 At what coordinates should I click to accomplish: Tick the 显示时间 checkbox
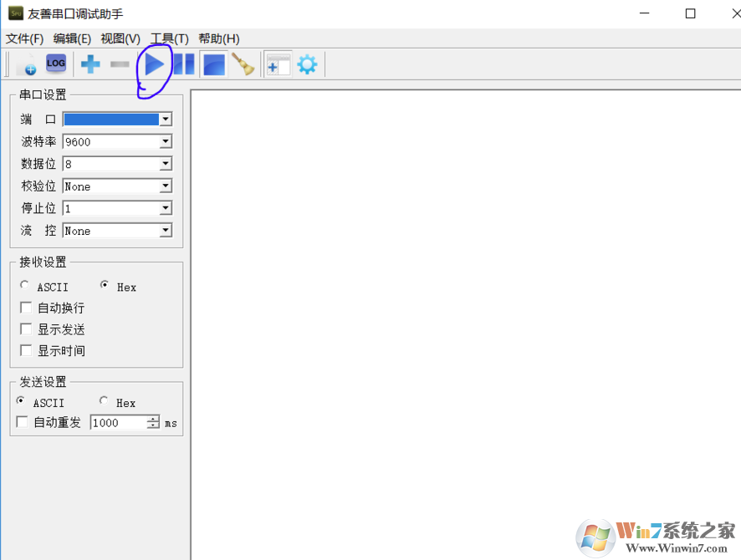tap(26, 351)
